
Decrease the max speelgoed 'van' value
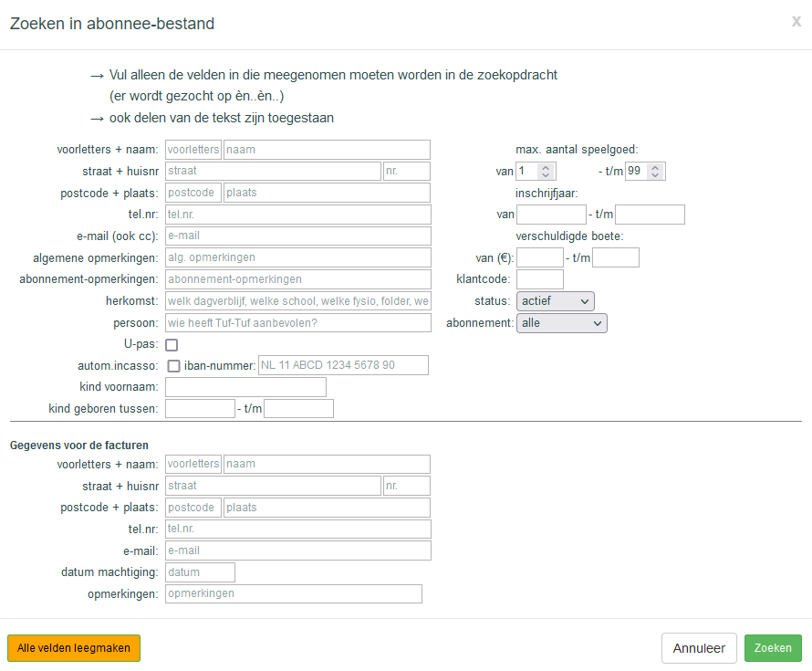(x=546, y=174)
